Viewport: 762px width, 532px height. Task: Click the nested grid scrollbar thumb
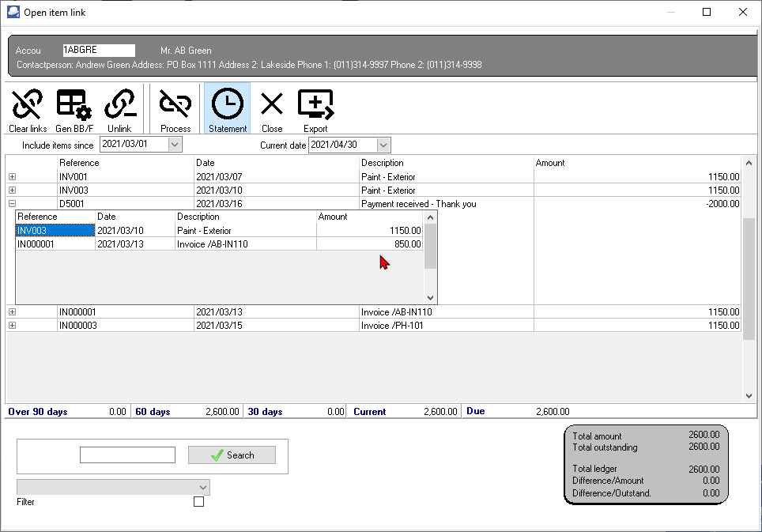pos(430,247)
